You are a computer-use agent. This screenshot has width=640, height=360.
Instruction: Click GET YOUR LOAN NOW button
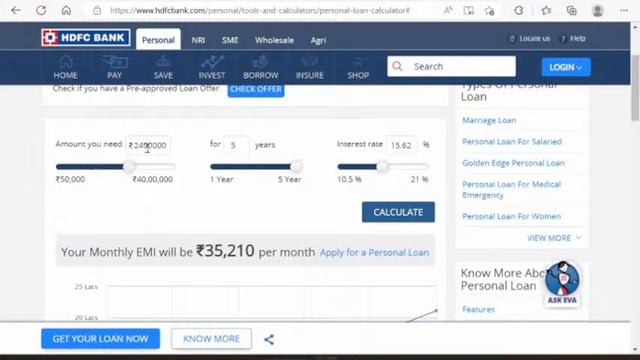100,339
